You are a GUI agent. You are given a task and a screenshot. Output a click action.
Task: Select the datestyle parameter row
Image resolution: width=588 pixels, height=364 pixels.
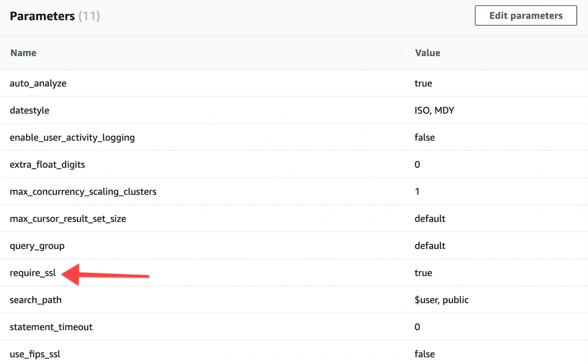29,110
